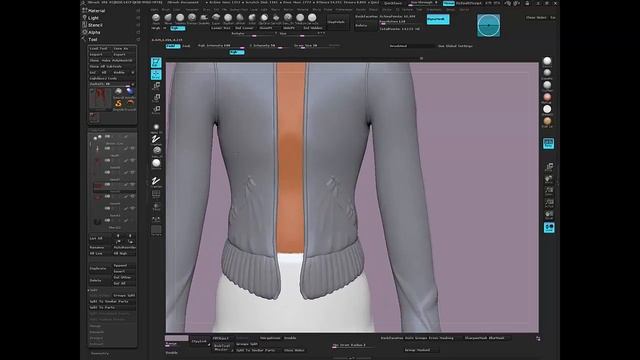Viewport: 640px width, 360px height.
Task: Pick the Move brush in the brush row
Action: [x=168, y=18]
